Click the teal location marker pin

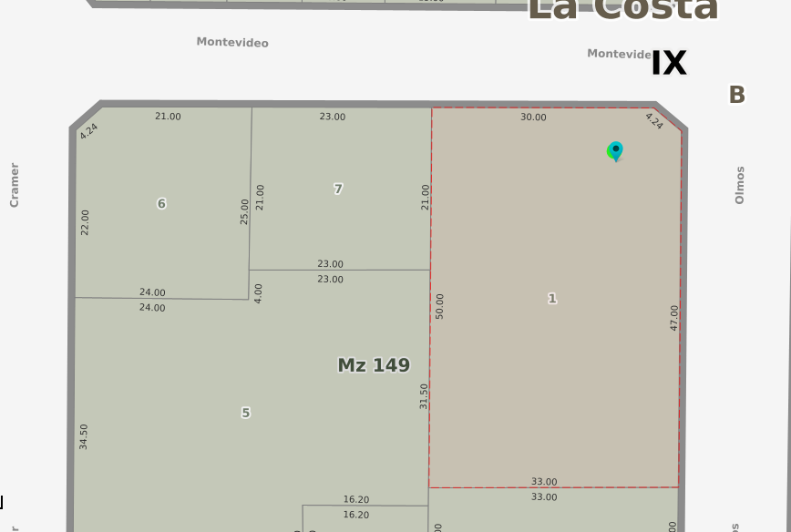coord(616,150)
